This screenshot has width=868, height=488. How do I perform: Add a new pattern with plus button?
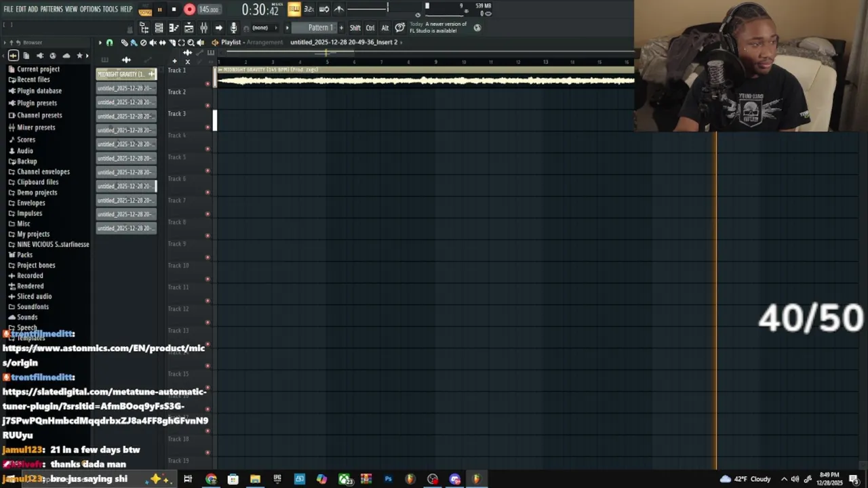click(x=341, y=28)
